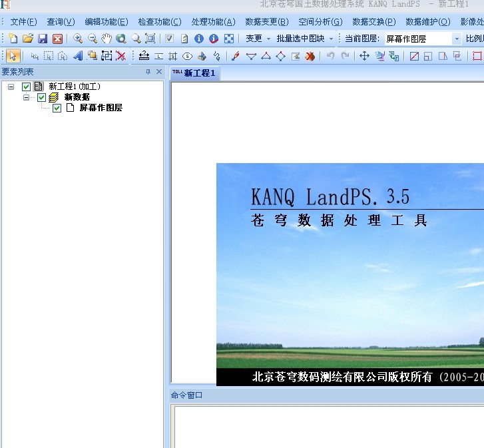Screen dimensions: 484x448
Task: Toggle the checkmark option in top toolbar
Action: coord(169,39)
